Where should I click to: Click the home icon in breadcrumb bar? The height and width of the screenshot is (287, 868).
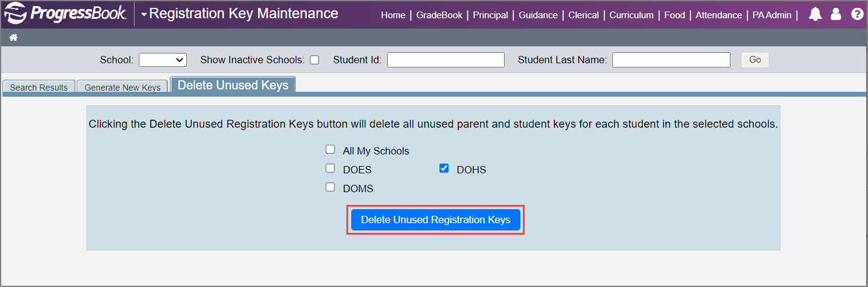tap(13, 38)
